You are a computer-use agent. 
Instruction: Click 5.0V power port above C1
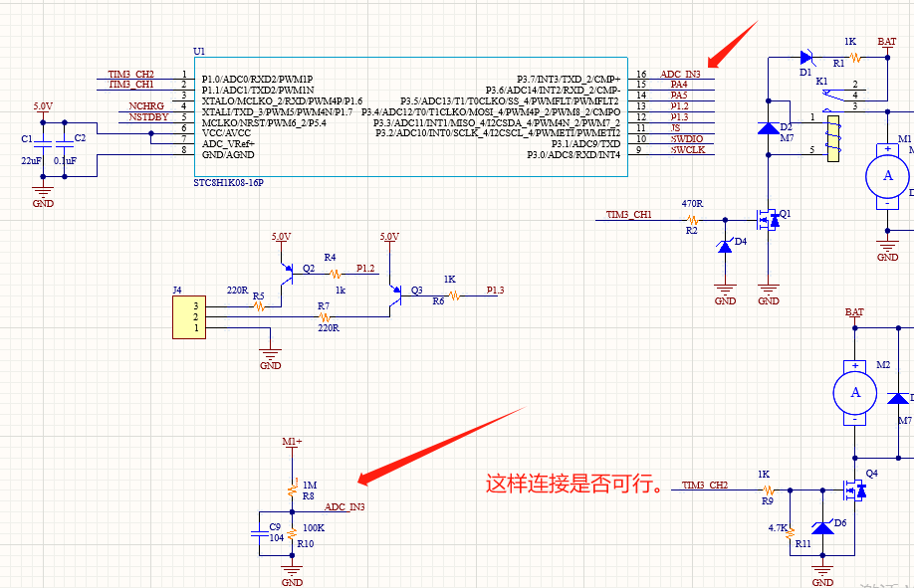coord(43,106)
